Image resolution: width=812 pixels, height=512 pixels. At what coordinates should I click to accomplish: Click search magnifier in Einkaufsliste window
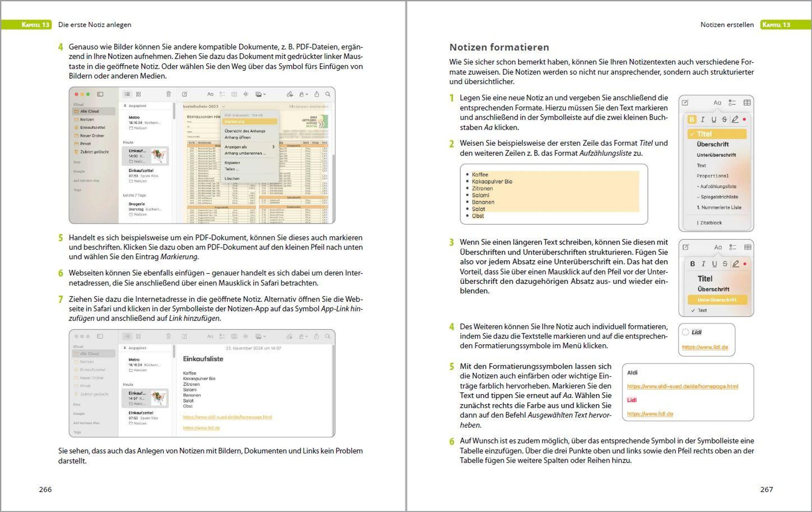(328, 336)
